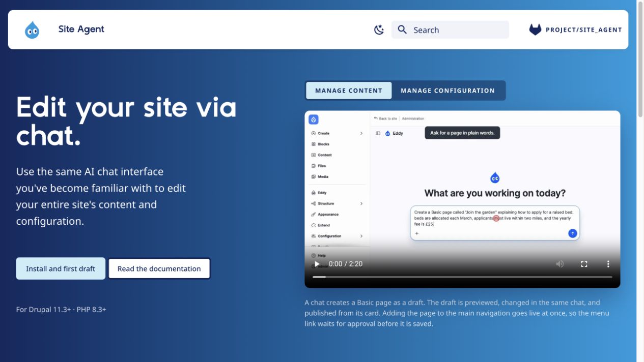Enter fullscreen on the video

click(x=584, y=264)
